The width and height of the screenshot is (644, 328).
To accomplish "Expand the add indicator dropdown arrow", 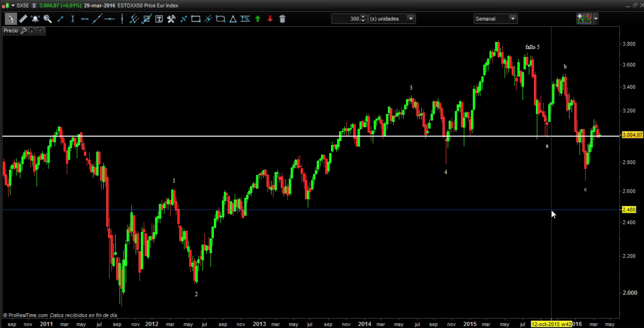I will tap(596, 19).
